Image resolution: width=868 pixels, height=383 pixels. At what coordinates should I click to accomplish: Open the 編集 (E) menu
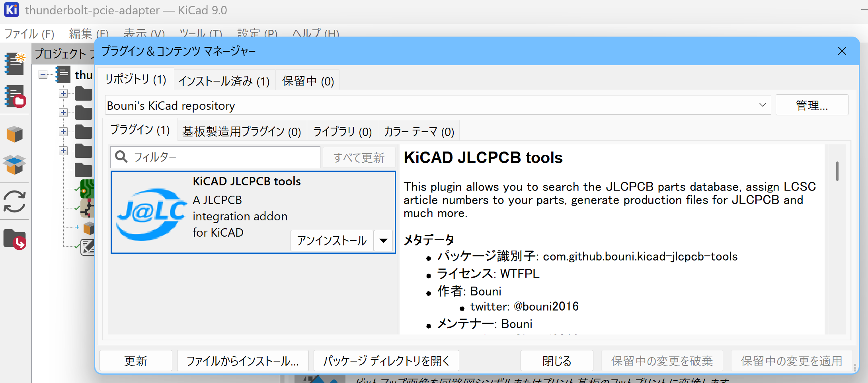[x=89, y=33]
